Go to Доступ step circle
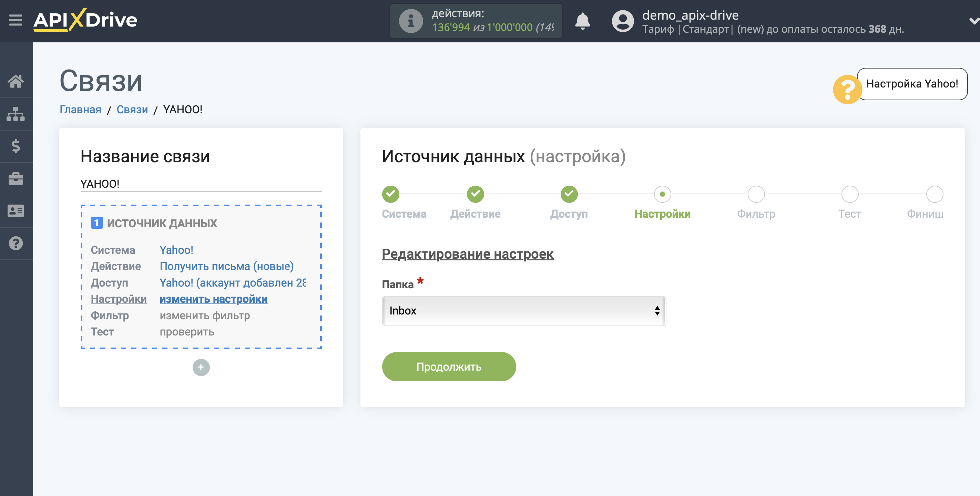This screenshot has height=496, width=980. (569, 194)
